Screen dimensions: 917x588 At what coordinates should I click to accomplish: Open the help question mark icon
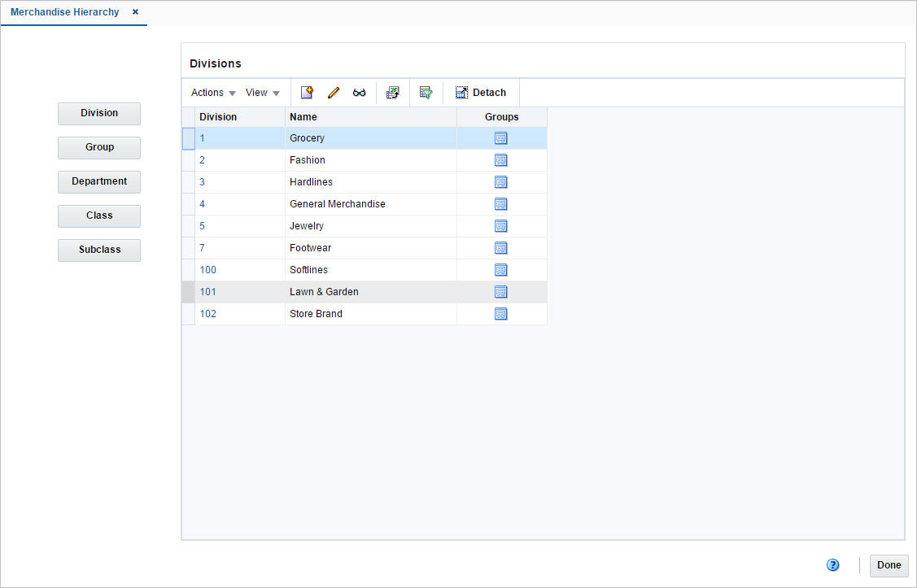coord(833,564)
